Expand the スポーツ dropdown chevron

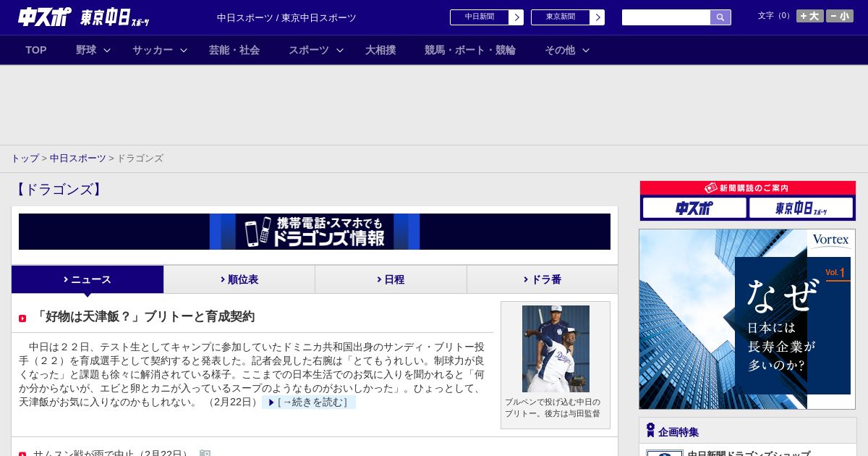340,50
